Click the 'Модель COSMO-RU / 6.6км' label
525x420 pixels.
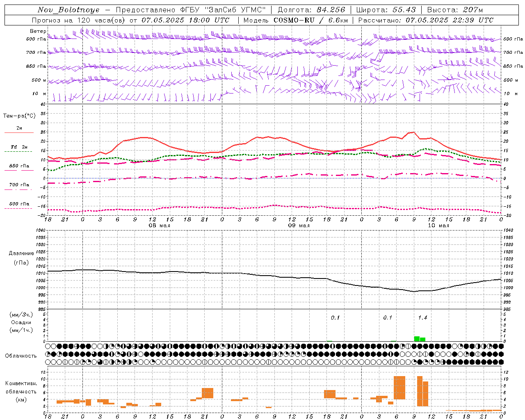click(x=296, y=20)
